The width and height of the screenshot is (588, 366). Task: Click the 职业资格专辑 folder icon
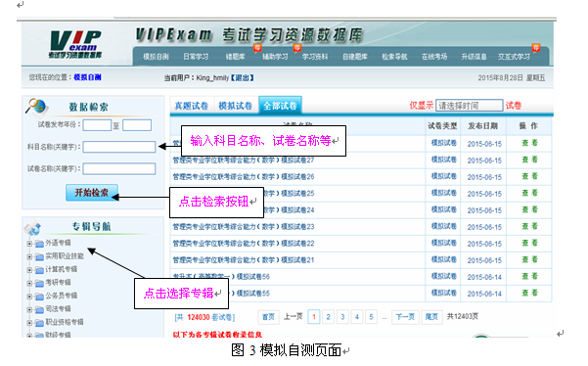[x=39, y=323]
